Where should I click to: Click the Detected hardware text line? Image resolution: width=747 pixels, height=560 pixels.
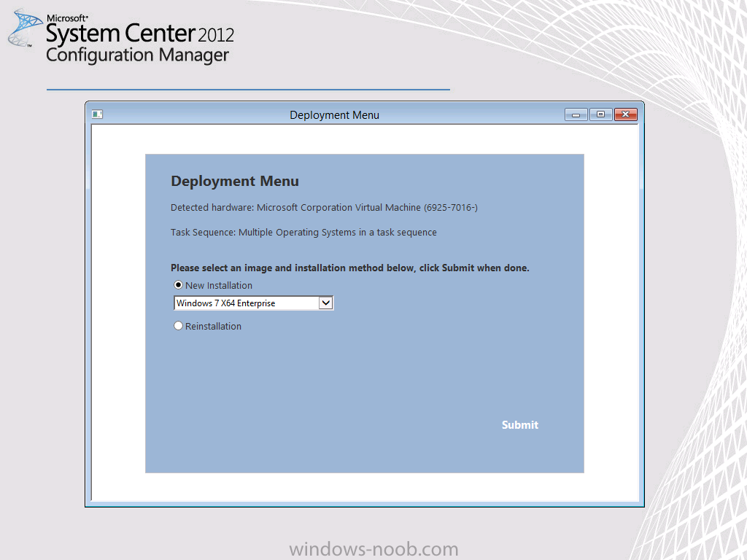point(324,208)
